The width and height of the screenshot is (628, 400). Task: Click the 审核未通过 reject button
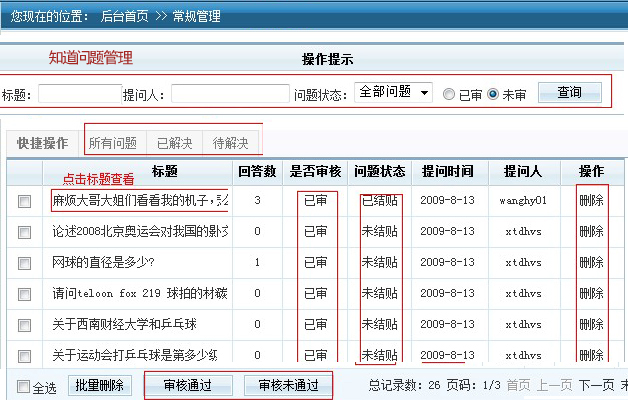coord(288,386)
